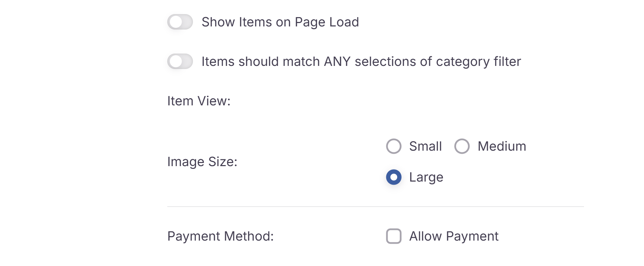Click the "Items should match ANY selections" label
This screenshot has height=266, width=644.
(361, 61)
